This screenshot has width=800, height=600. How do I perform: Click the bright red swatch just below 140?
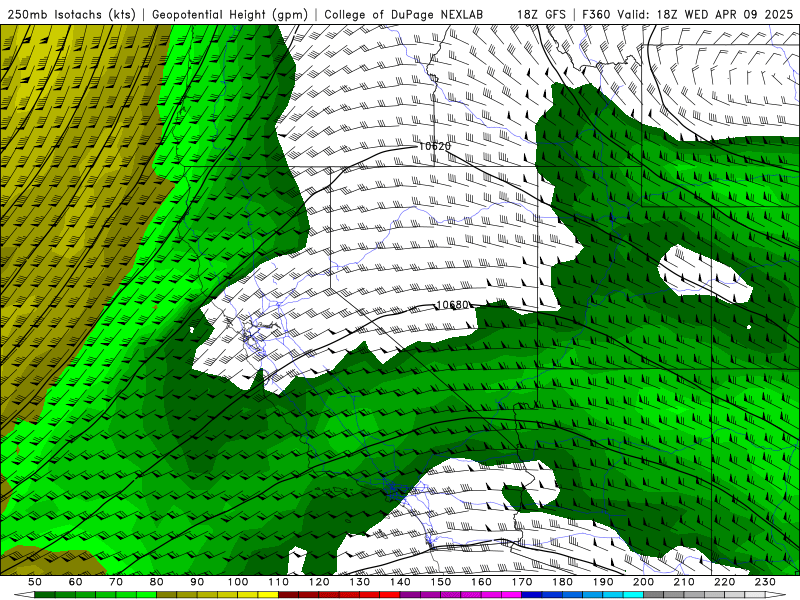[x=390, y=594]
